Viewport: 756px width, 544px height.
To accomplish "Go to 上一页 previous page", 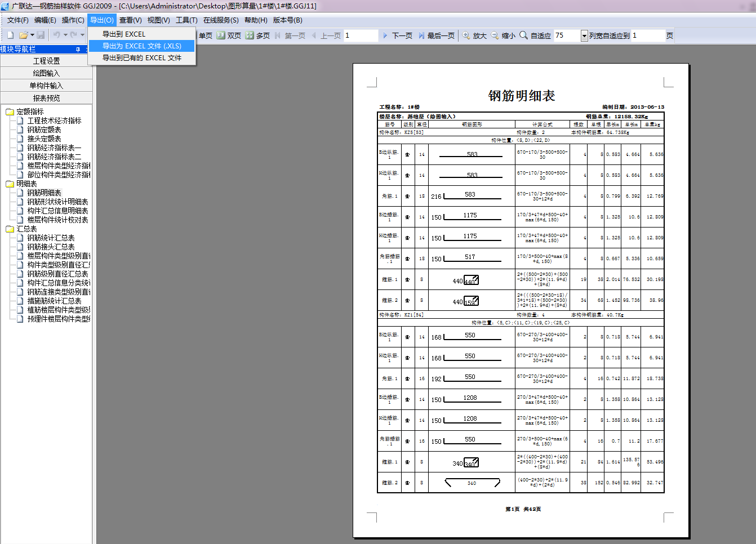I will tap(326, 35).
